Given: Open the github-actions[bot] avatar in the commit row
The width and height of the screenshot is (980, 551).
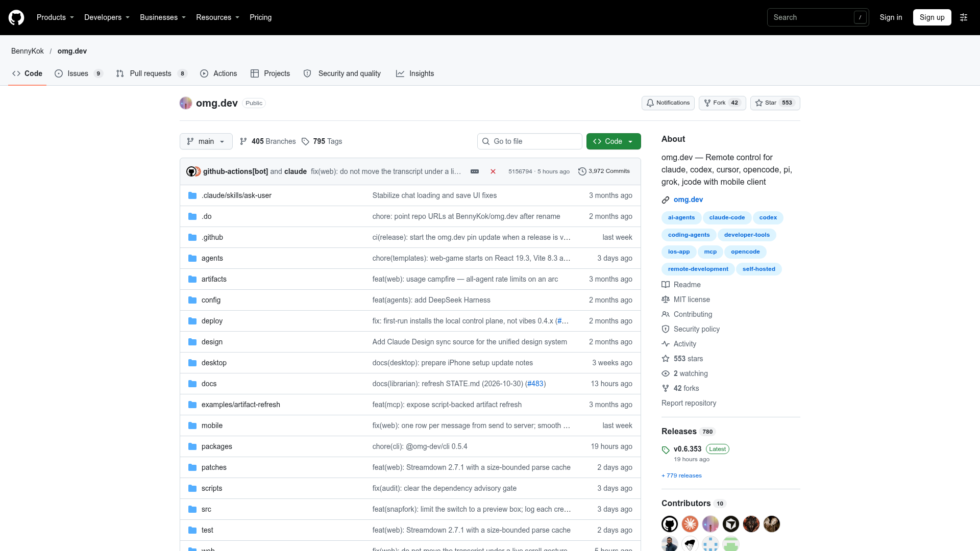Looking at the screenshot, I should click(191, 171).
